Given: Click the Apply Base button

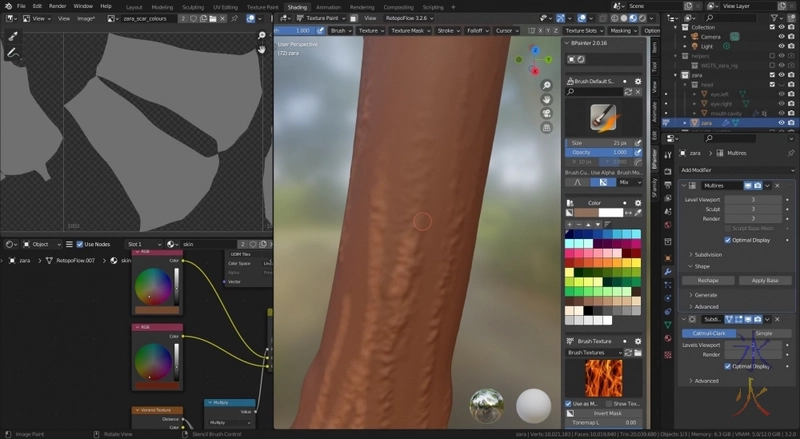Looking at the screenshot, I should coord(765,281).
